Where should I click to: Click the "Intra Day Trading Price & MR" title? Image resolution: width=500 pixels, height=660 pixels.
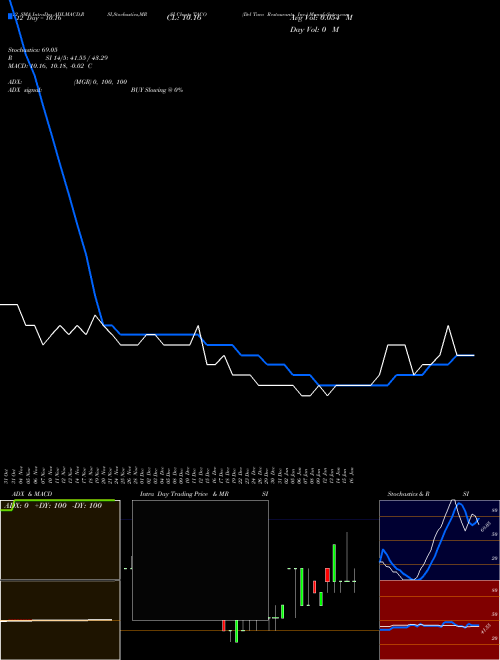[x=184, y=494]
